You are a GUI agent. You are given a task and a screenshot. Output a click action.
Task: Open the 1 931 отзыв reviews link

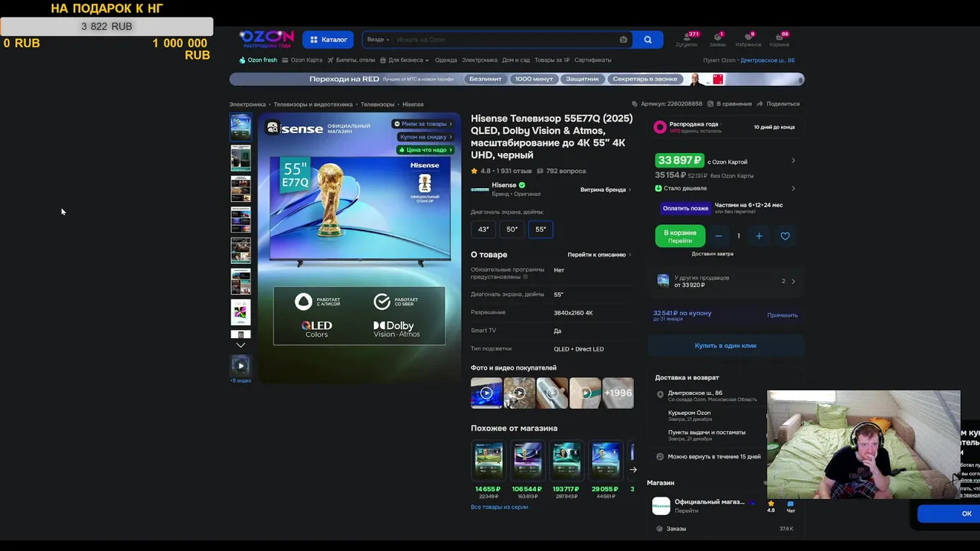[513, 171]
